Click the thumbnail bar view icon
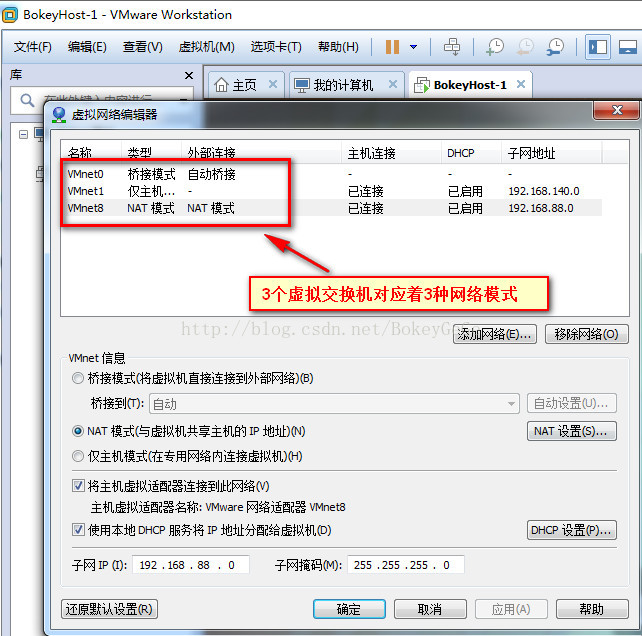 pos(627,47)
